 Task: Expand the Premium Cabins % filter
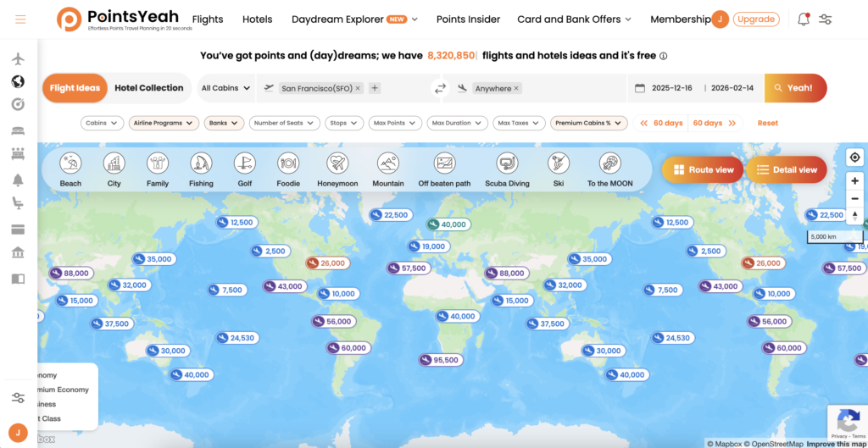click(x=588, y=123)
